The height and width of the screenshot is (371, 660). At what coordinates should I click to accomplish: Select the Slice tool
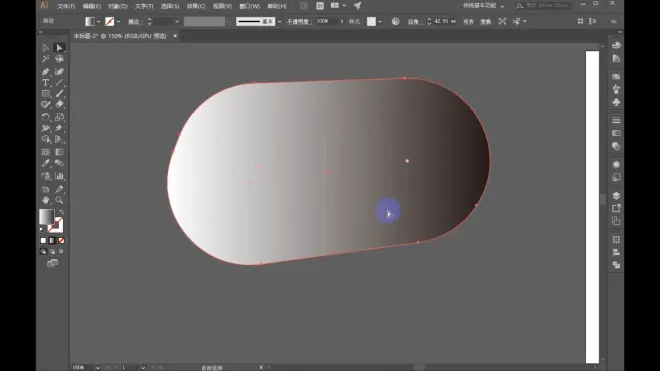click(59, 189)
